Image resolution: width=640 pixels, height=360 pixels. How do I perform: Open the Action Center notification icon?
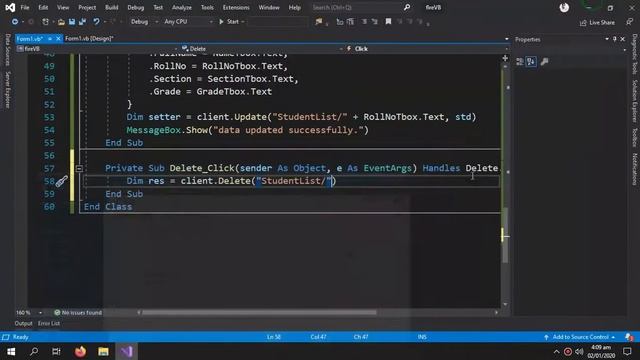coord(627,351)
